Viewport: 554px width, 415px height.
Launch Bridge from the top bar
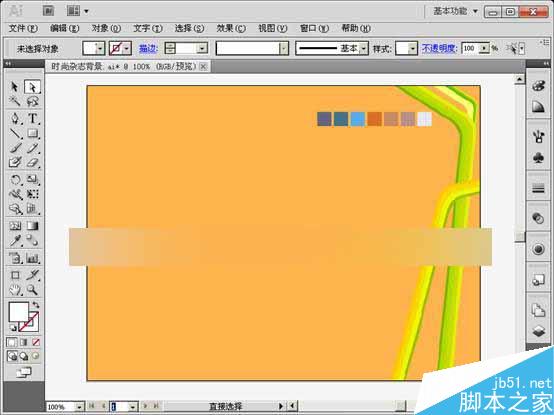pos(48,11)
